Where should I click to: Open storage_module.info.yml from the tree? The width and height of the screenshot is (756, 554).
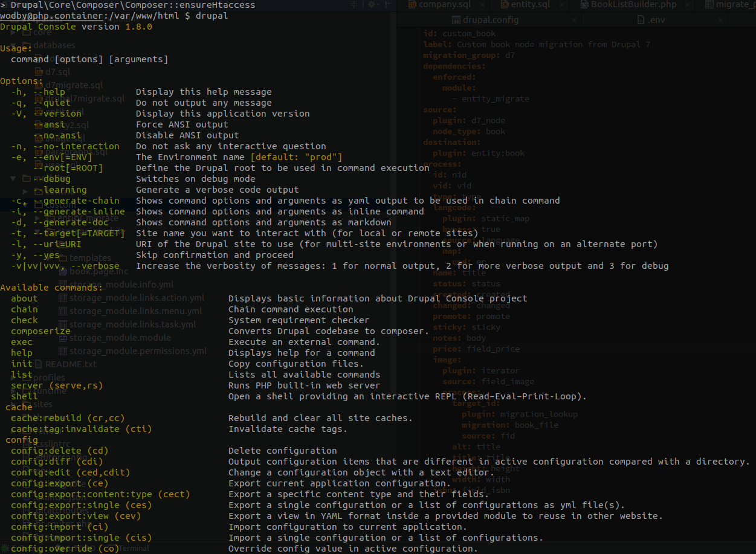tap(121, 285)
